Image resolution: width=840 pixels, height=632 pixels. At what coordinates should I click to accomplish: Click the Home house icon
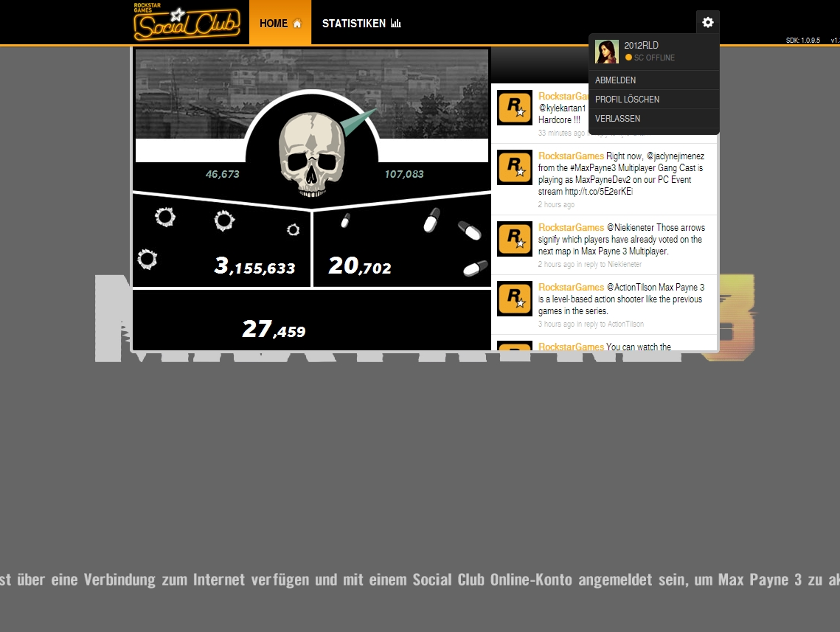[x=297, y=23]
